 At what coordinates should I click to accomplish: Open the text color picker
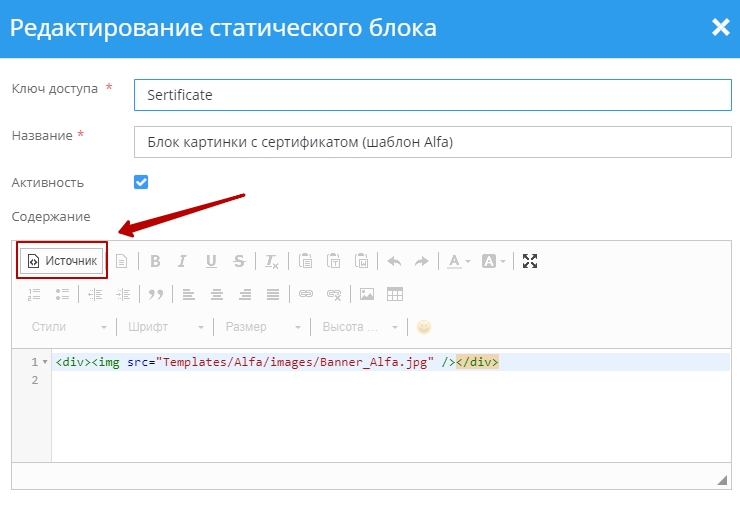[x=458, y=261]
